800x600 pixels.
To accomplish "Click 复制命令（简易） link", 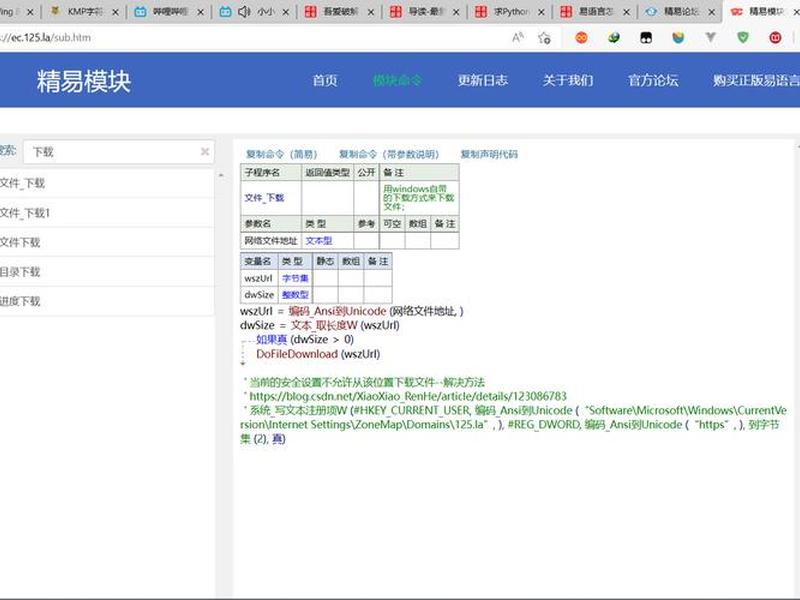I will [281, 154].
